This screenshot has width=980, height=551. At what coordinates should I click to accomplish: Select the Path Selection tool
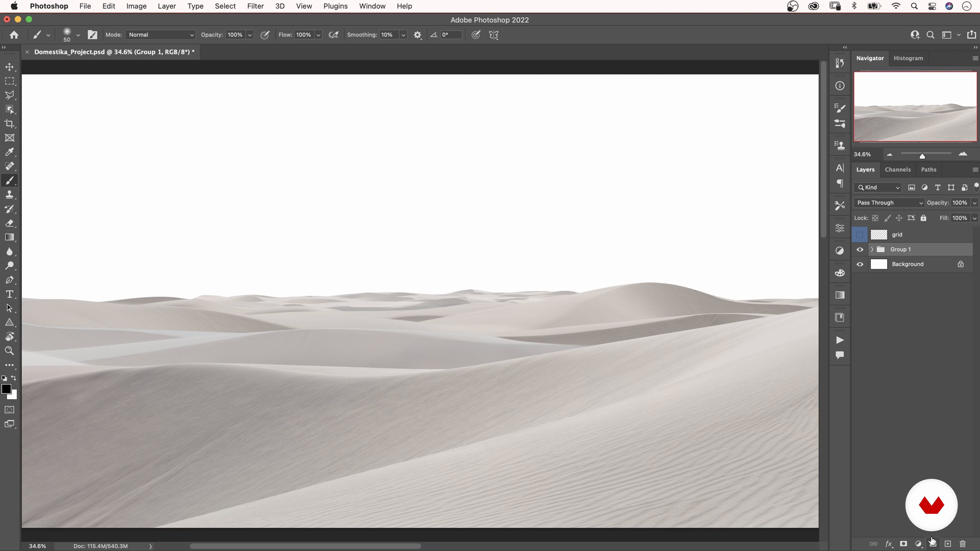click(9, 308)
